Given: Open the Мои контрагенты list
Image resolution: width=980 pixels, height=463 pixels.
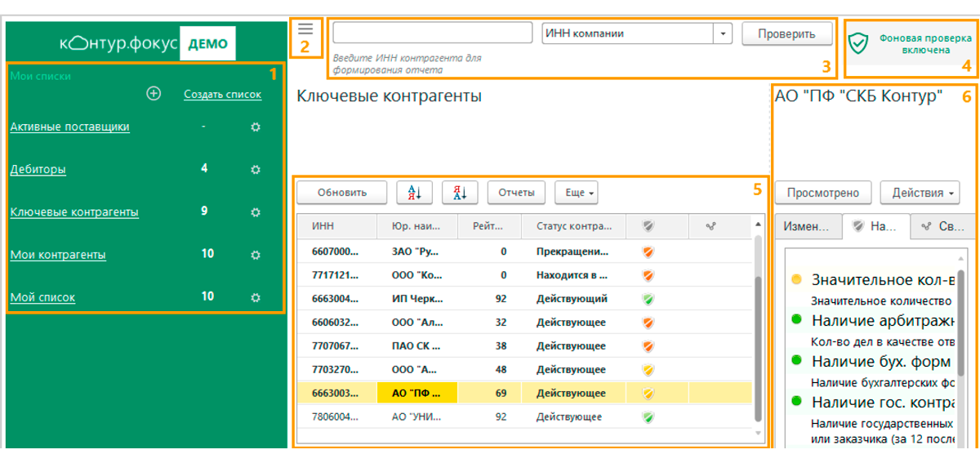Looking at the screenshot, I should pyautogui.click(x=58, y=254).
